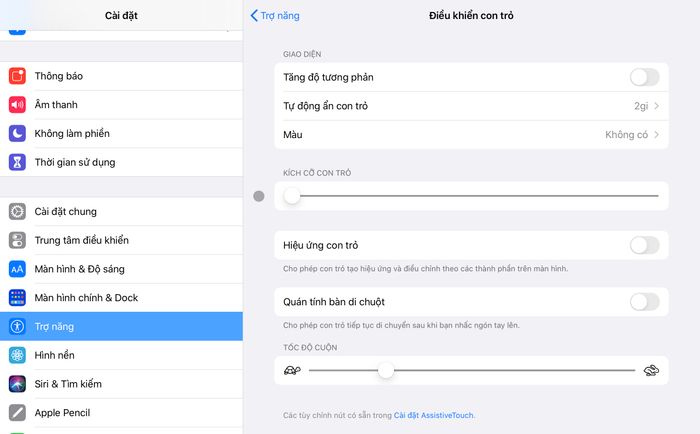This screenshot has height=434, width=700.
Task: Open the Màu color options row
Action: 470,134
